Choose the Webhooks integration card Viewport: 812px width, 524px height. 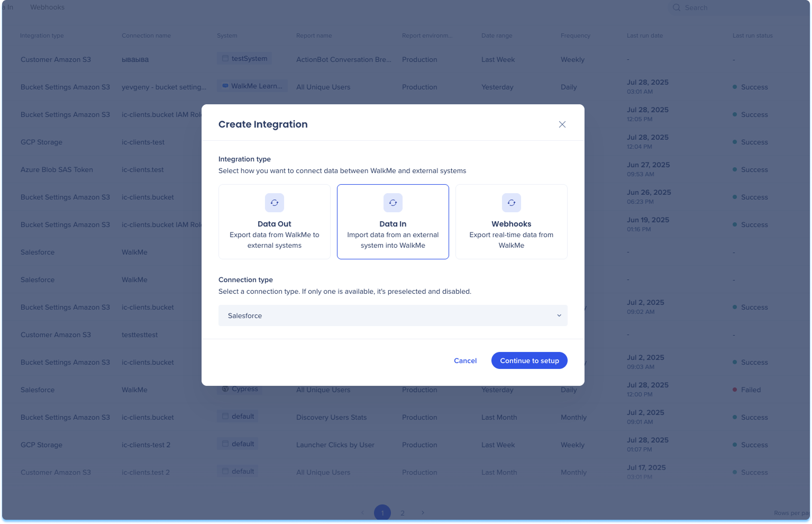pos(511,222)
